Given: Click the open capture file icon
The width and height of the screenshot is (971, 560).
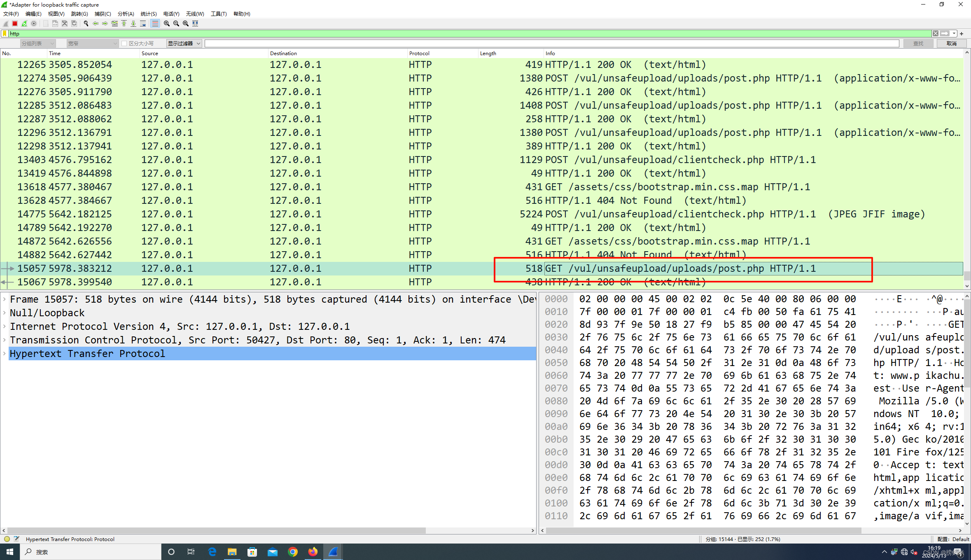Looking at the screenshot, I should click(x=46, y=23).
